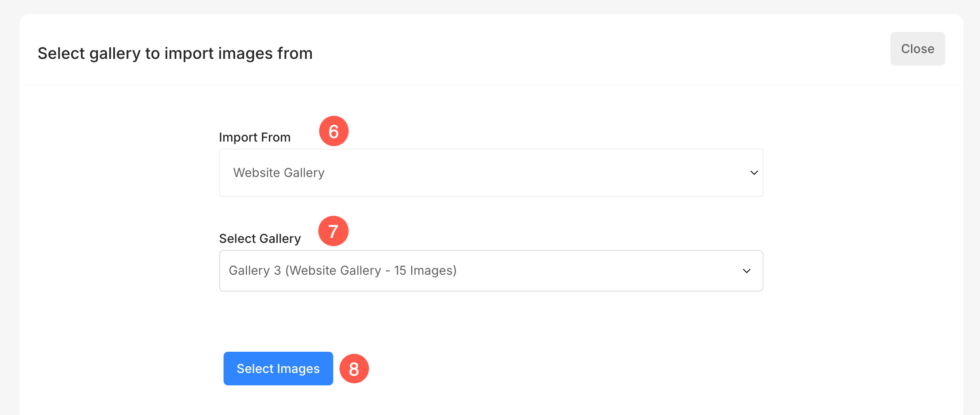Click the red step 6 badge

point(334,131)
